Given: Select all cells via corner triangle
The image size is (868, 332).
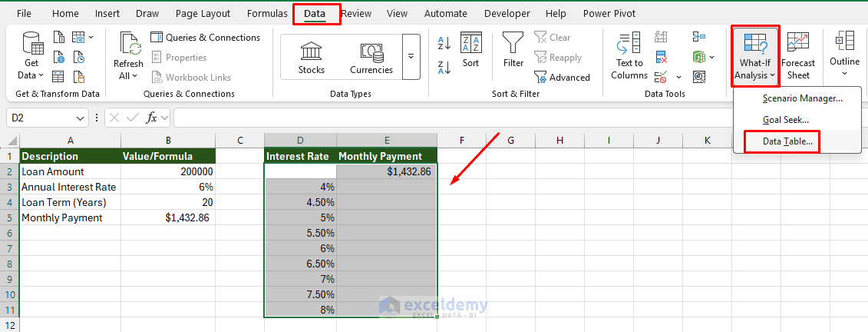Looking at the screenshot, I should (x=12, y=140).
